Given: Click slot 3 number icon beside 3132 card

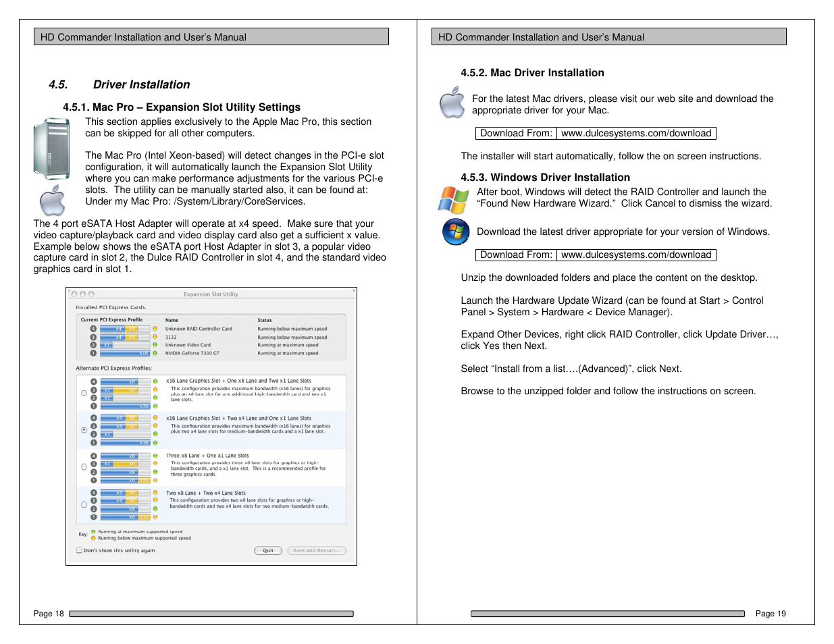Looking at the screenshot, I should click(x=93, y=337).
